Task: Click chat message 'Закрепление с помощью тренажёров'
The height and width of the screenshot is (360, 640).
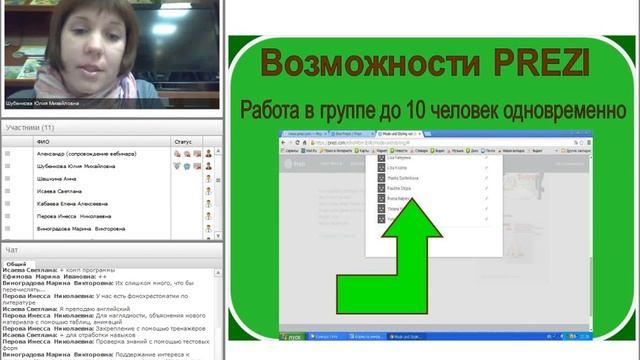Action: coord(151,329)
